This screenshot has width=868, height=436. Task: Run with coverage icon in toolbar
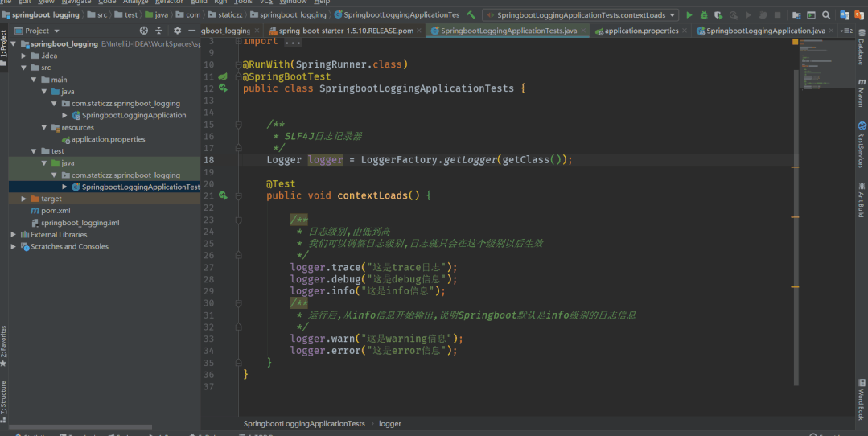[718, 15]
